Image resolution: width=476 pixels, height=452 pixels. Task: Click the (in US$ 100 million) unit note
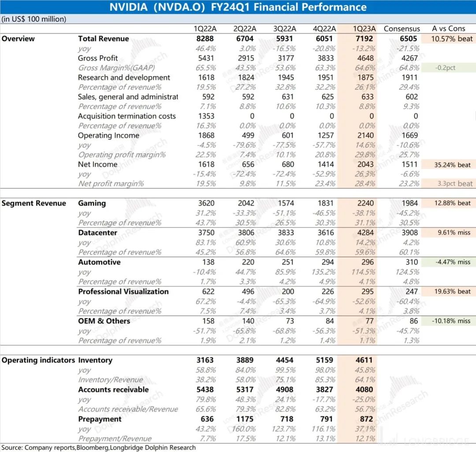(33, 19)
